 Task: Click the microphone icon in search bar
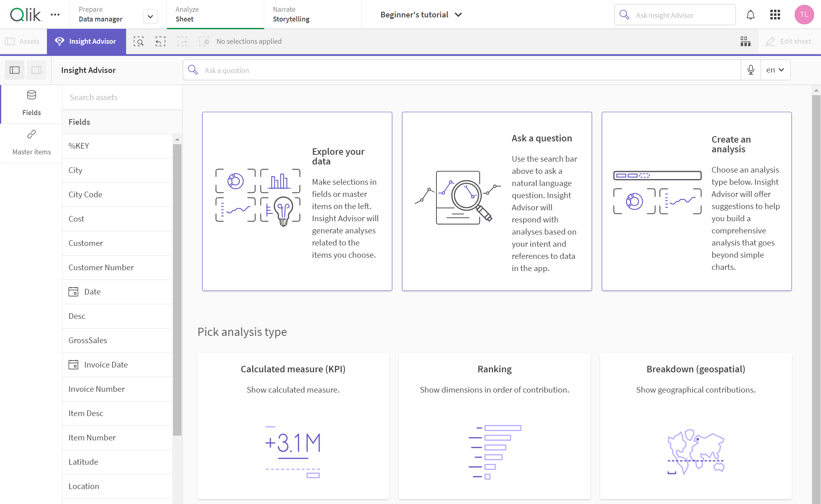click(751, 70)
